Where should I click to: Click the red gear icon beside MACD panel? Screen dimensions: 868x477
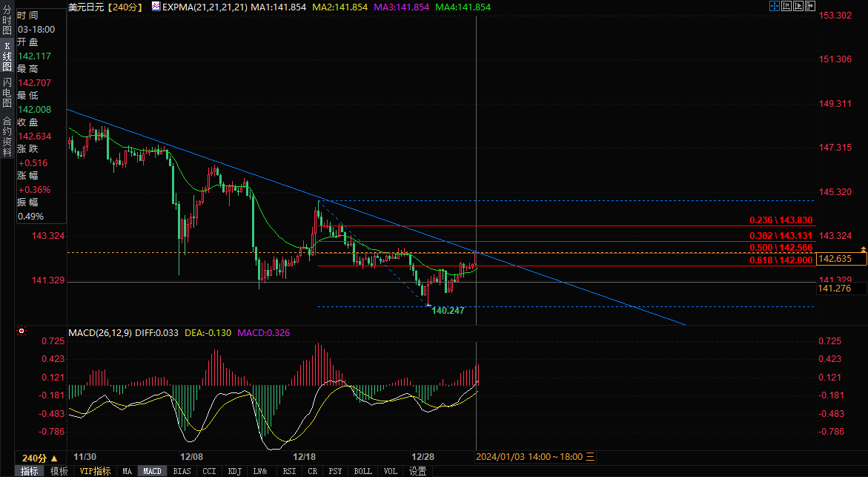21,332
